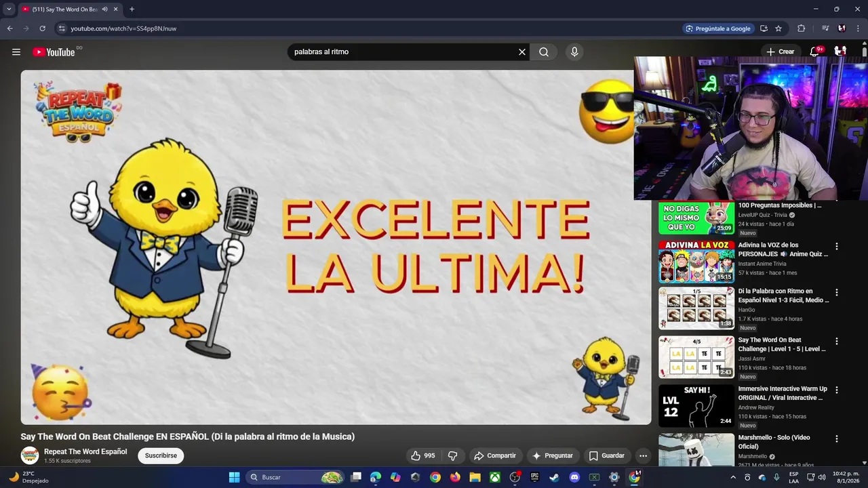Open 100 Preguntas Imposibles thumbnail
This screenshot has width=868, height=488.
696,218
